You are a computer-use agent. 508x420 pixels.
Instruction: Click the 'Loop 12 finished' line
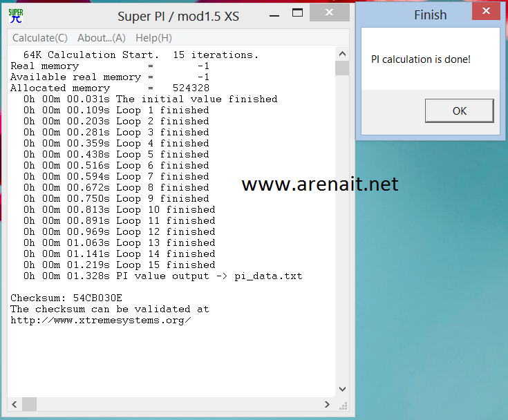click(x=119, y=231)
